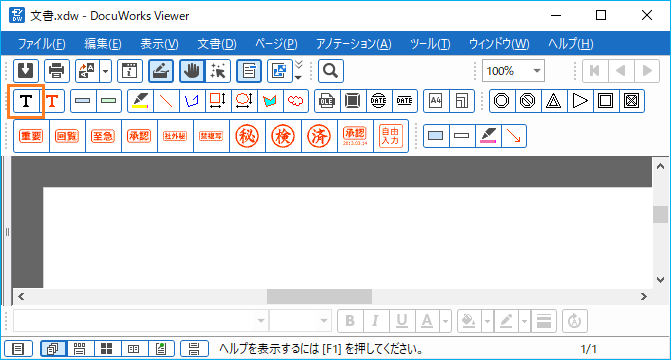Click the triangle shape stamp icon

(554, 101)
